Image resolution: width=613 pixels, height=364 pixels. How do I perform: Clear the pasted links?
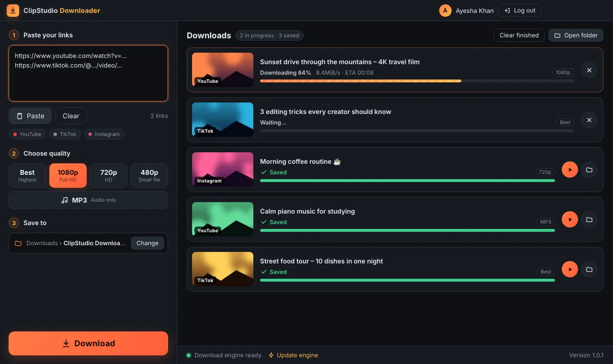[x=71, y=116]
